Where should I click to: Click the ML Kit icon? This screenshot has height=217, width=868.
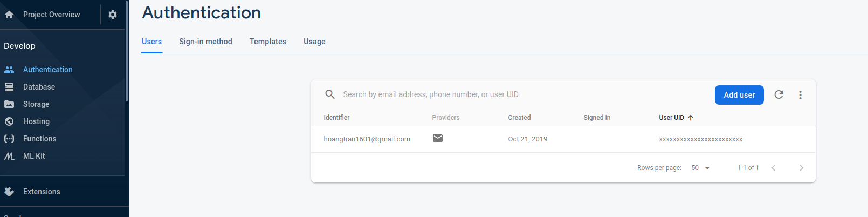click(x=9, y=156)
